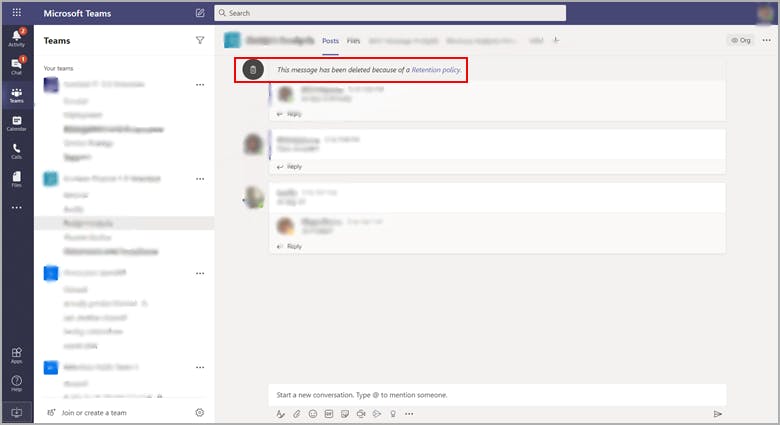Reply to the last conversation thread
The width and height of the screenshot is (780, 425).
point(289,246)
